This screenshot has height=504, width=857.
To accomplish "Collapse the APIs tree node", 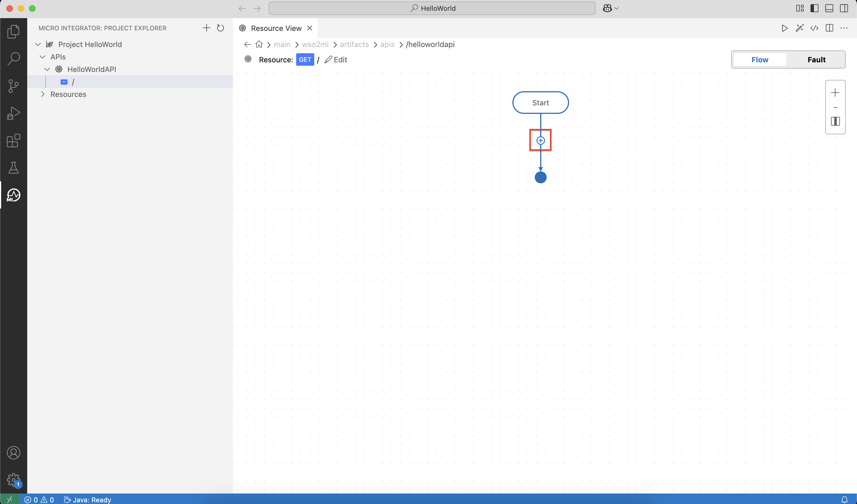I will pos(43,57).
